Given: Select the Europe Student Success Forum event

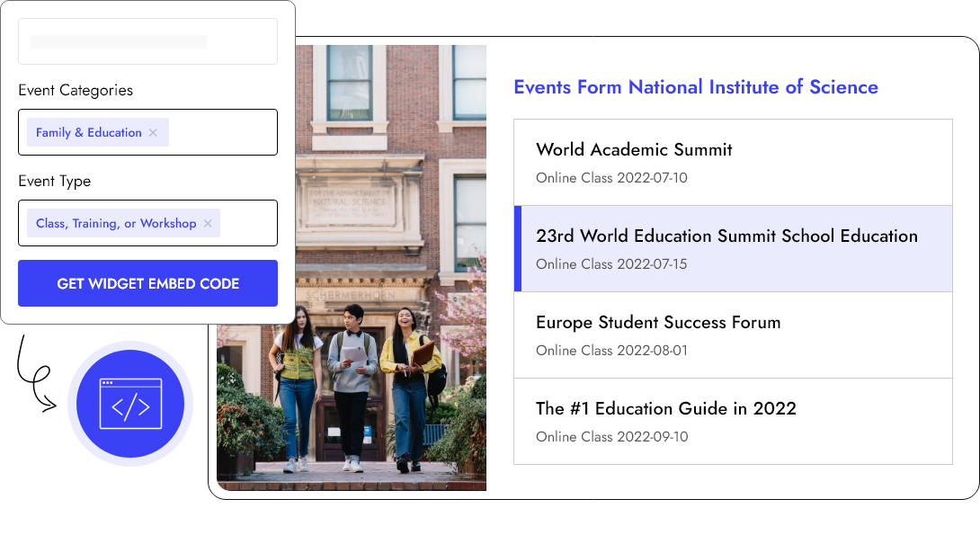Looking at the screenshot, I should point(658,323).
